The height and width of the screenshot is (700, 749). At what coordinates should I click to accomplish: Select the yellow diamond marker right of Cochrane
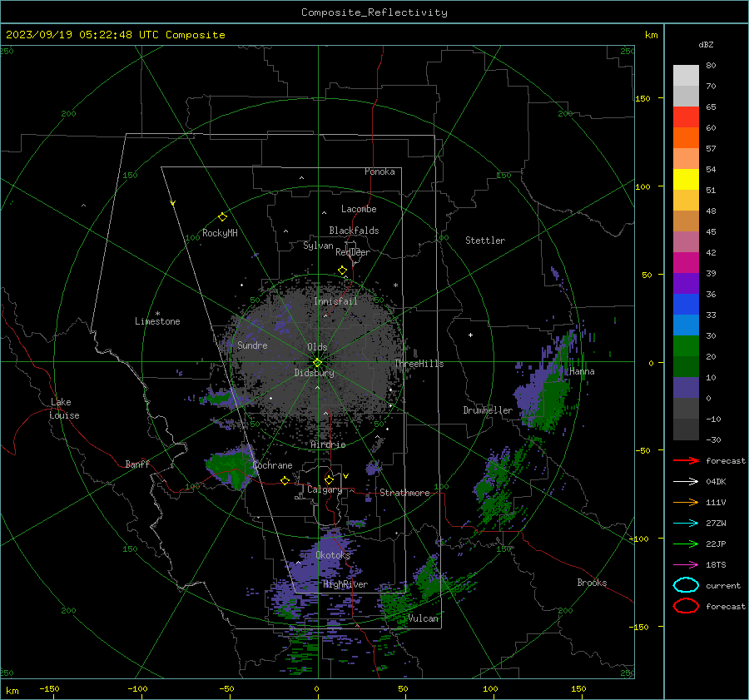coord(285,480)
